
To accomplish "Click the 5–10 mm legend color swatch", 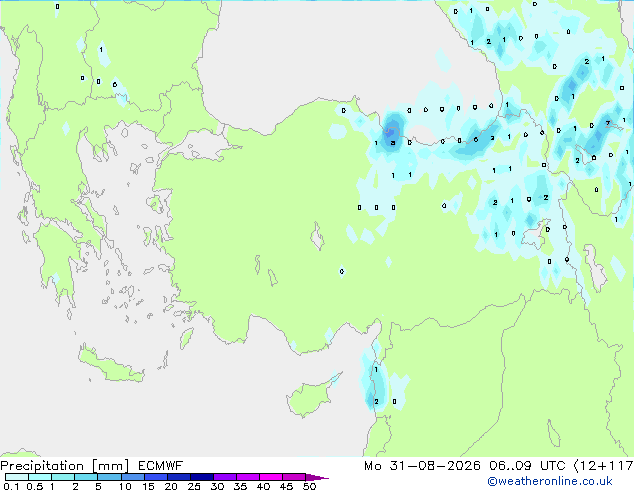I will (x=109, y=477).
